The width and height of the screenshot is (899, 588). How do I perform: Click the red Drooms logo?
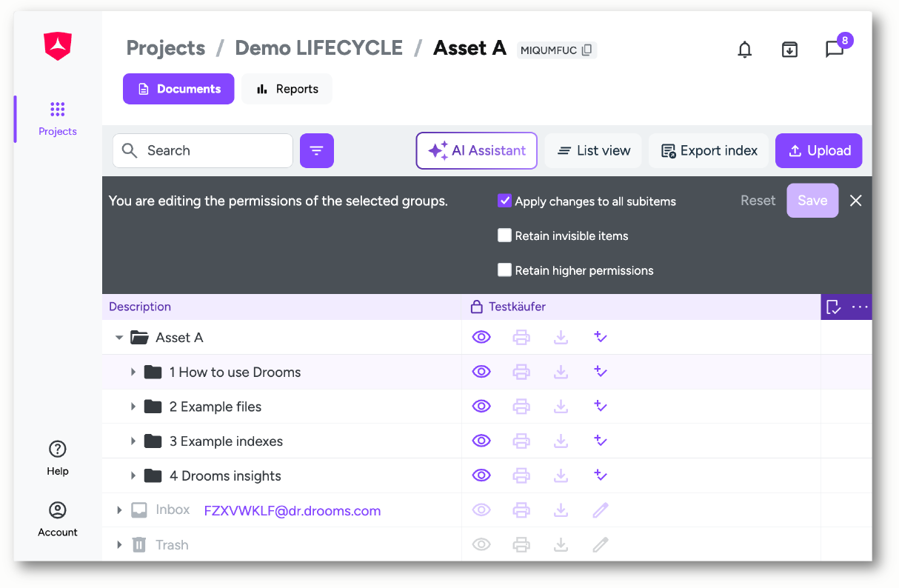(57, 47)
